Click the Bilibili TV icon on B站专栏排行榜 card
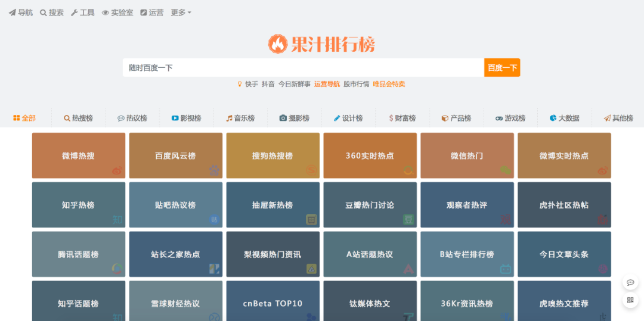This screenshot has height=321, width=644. pos(506,269)
